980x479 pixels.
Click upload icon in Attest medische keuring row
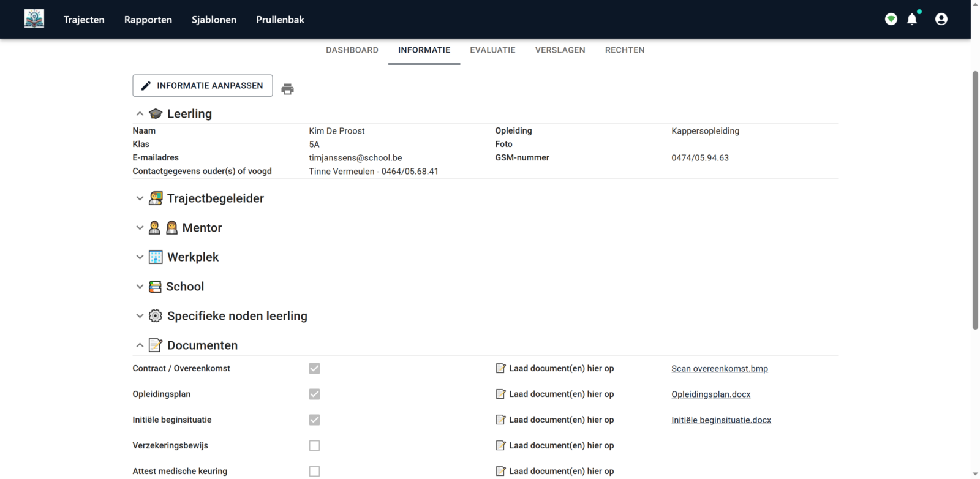[500, 471]
